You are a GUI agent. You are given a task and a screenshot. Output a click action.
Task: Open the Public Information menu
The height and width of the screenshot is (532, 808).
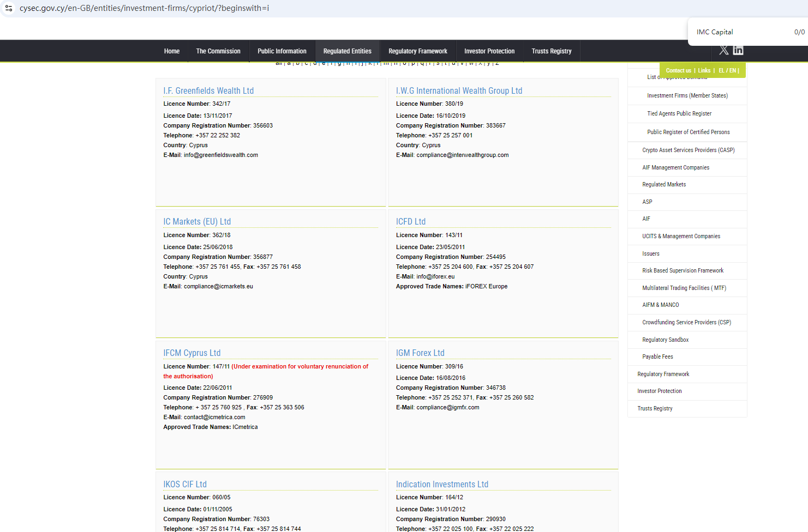pos(282,51)
